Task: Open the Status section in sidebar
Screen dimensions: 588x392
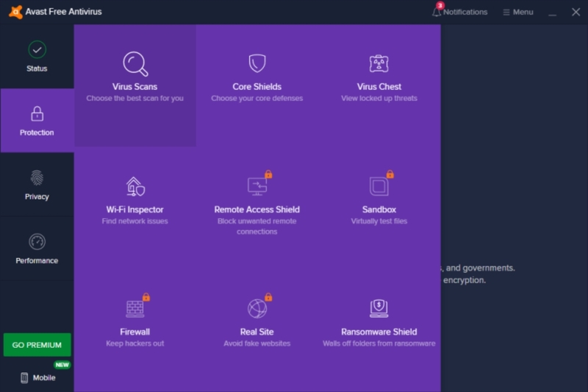Action: click(37, 57)
